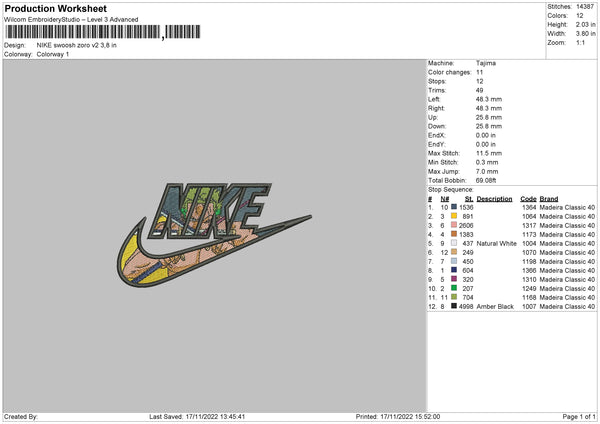Select the pink swatch with 2606 stitches

tap(454, 225)
